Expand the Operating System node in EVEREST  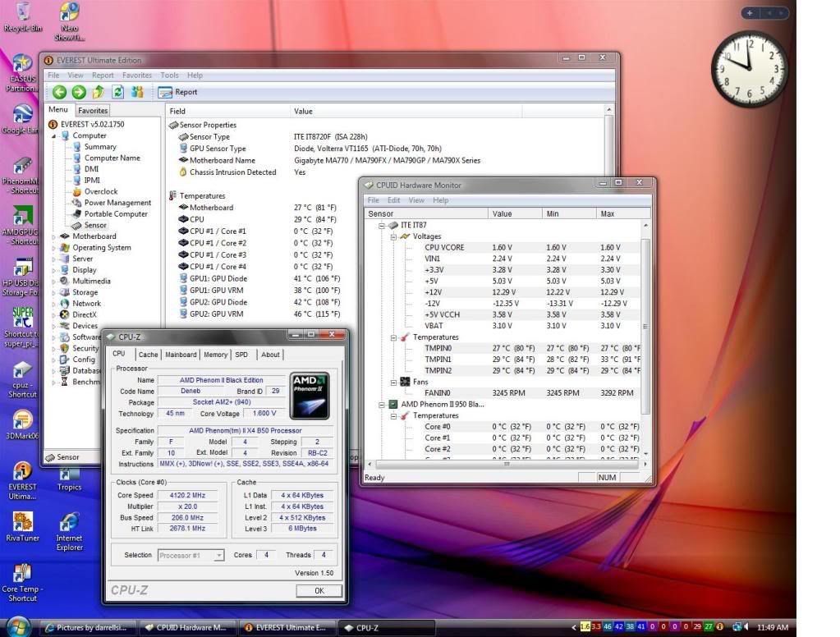click(53, 248)
